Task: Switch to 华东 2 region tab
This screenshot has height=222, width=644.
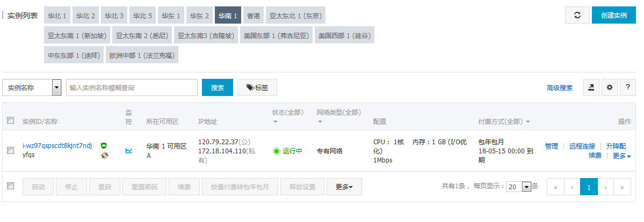Action: 199,15
